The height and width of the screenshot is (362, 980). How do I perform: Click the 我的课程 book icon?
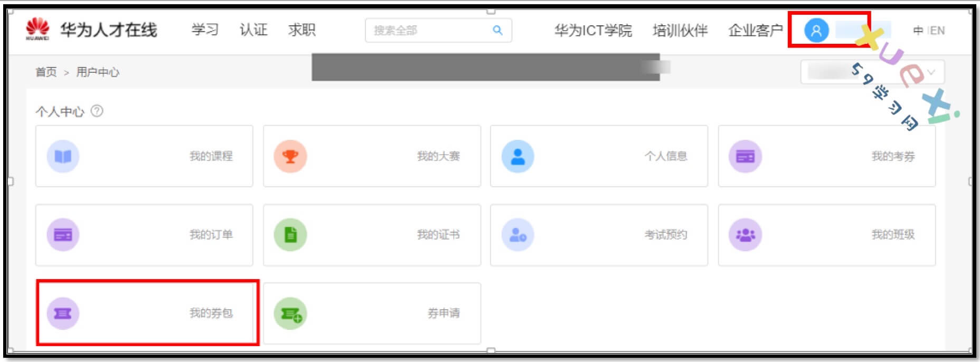point(63,156)
